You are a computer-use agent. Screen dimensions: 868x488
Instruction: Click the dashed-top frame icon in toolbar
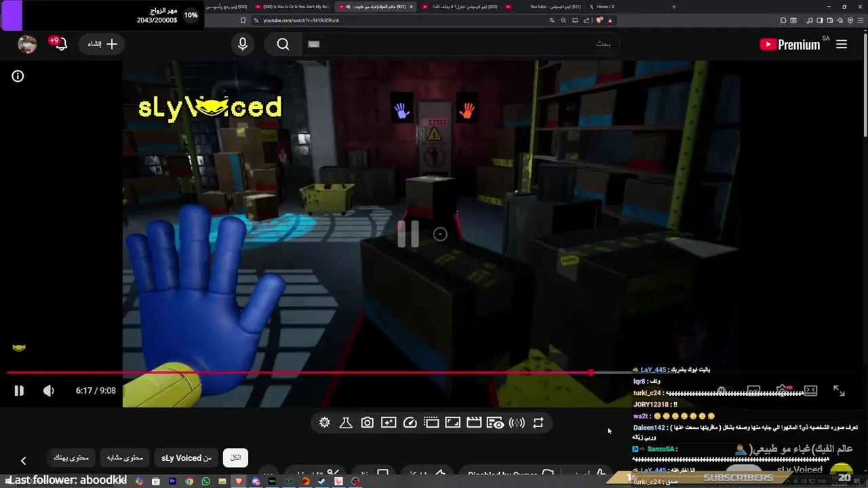click(431, 422)
